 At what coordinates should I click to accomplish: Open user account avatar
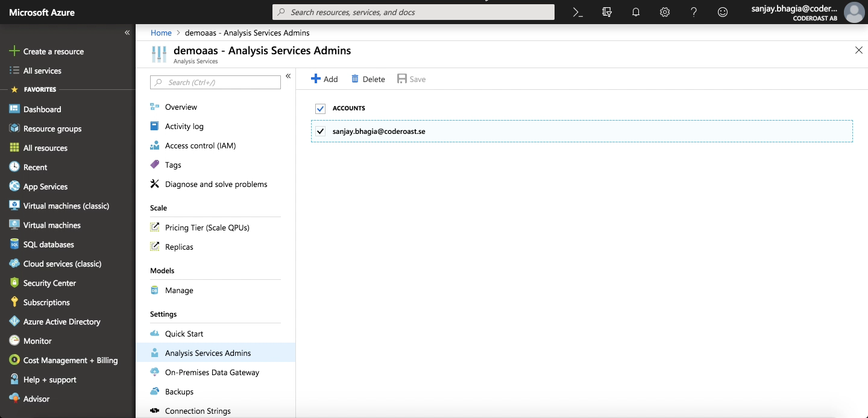click(x=854, y=12)
